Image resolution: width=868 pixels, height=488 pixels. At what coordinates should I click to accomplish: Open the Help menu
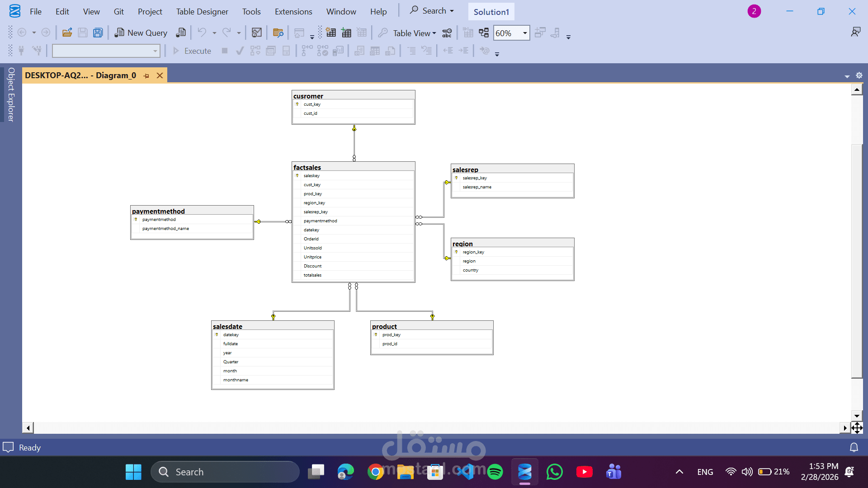click(378, 11)
